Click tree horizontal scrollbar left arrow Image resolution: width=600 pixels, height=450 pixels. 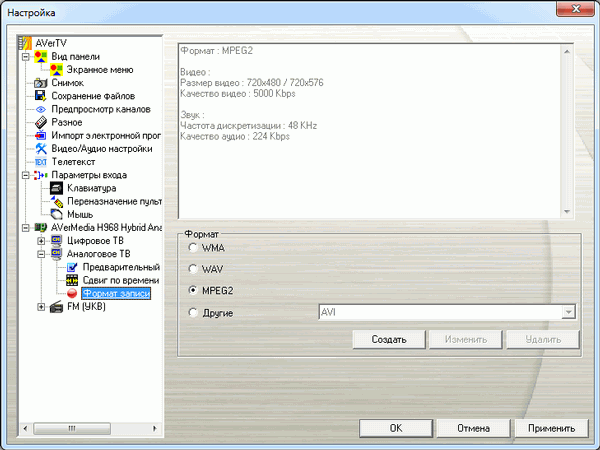(26, 428)
